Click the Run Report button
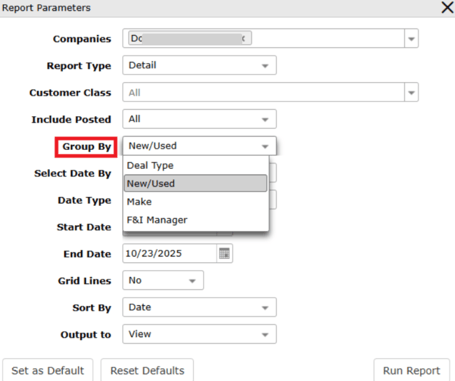 tap(412, 370)
